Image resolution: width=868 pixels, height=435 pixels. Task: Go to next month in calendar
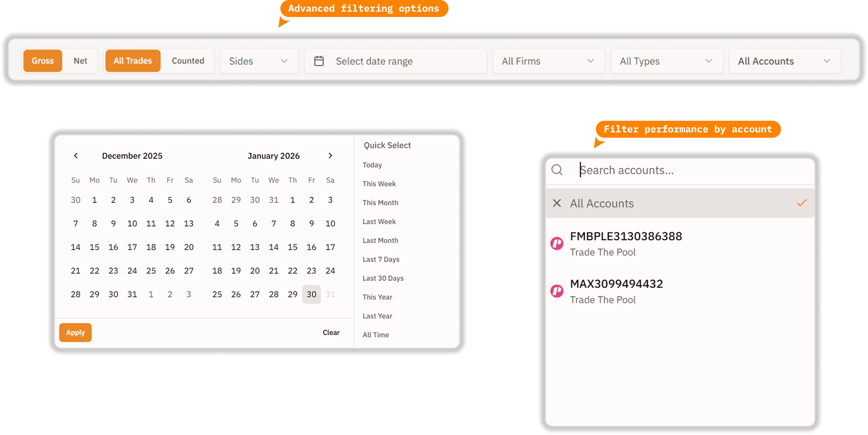point(331,156)
